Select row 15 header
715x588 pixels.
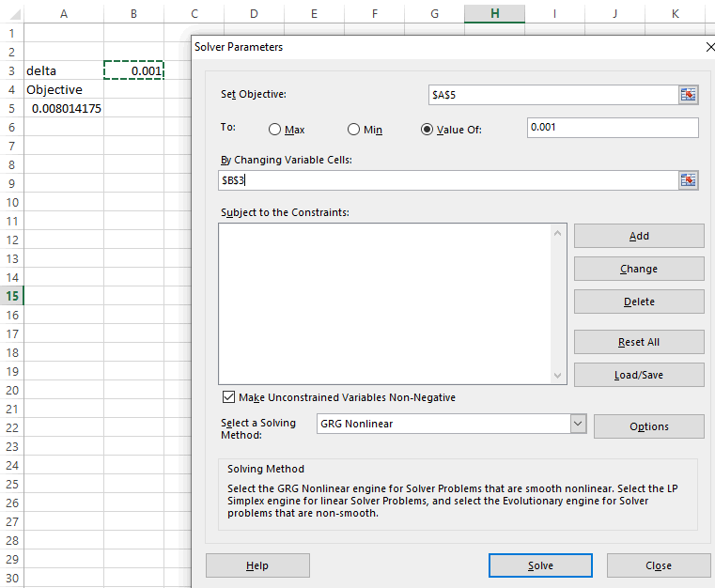12,296
